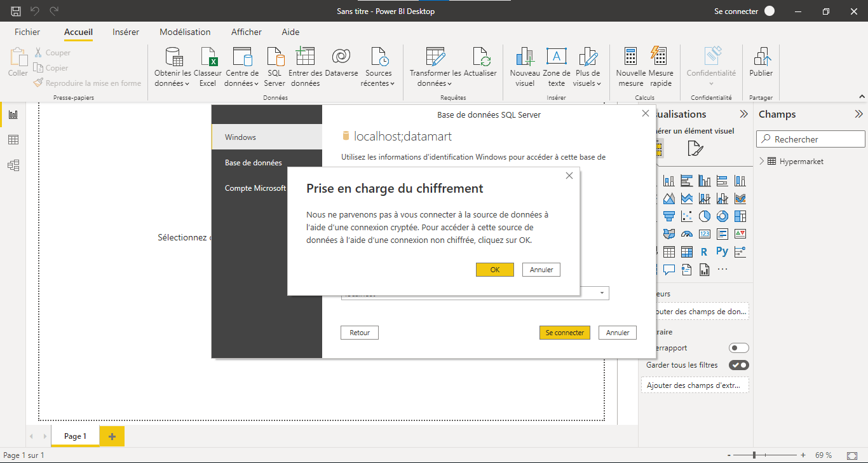Insert a Zone de texte

tap(556, 66)
